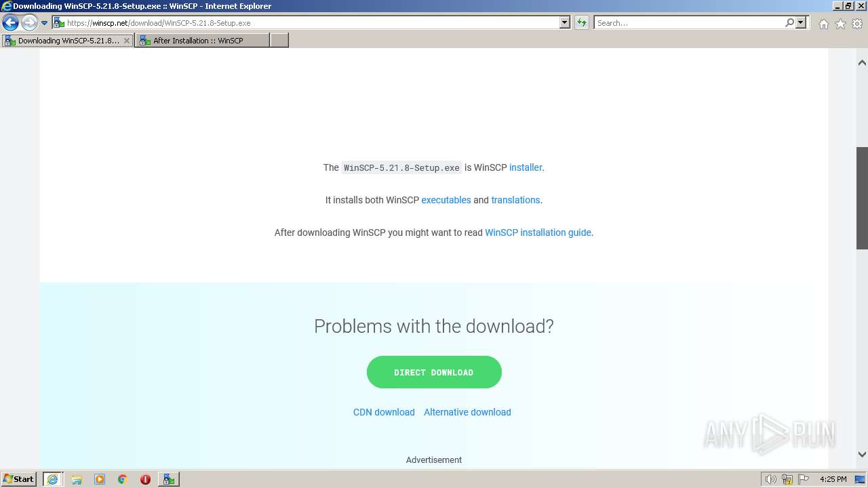Open the Tools gear icon
This screenshot has width=868, height=488.
(x=857, y=24)
